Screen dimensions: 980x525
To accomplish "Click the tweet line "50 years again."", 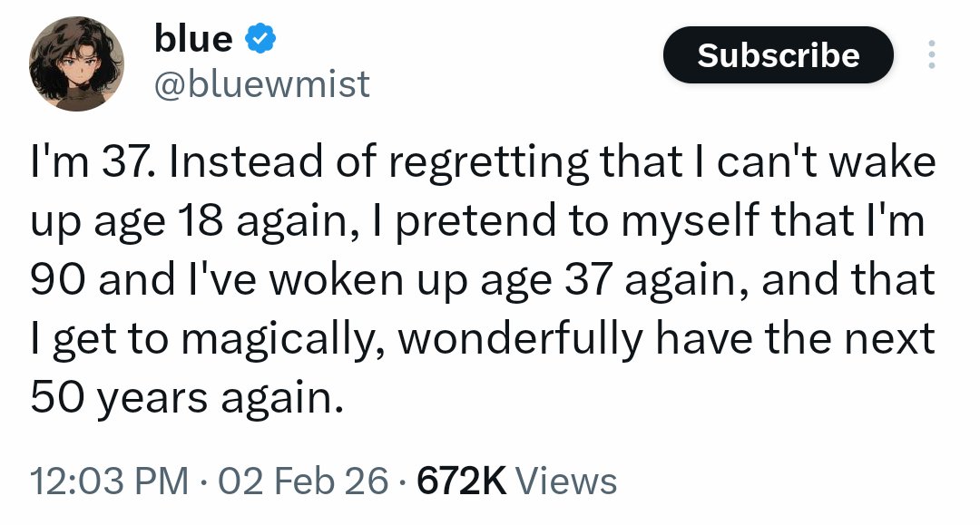I will click(188, 396).
